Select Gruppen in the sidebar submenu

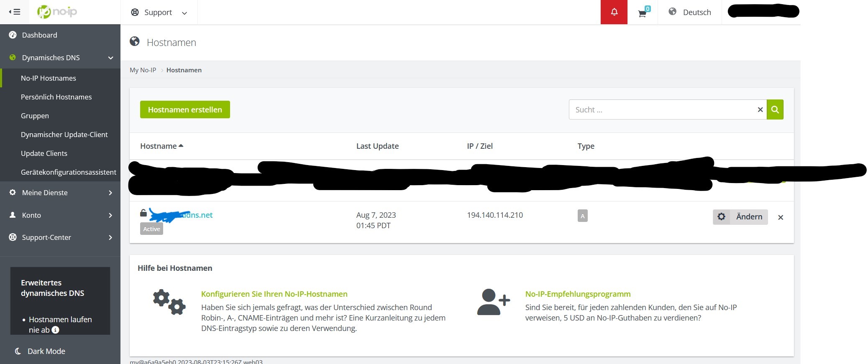tap(35, 116)
